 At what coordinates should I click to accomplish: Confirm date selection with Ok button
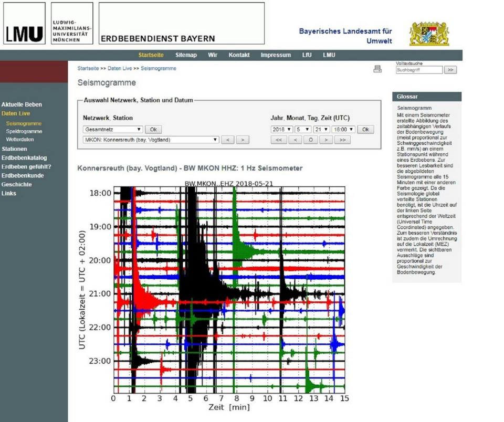click(365, 130)
